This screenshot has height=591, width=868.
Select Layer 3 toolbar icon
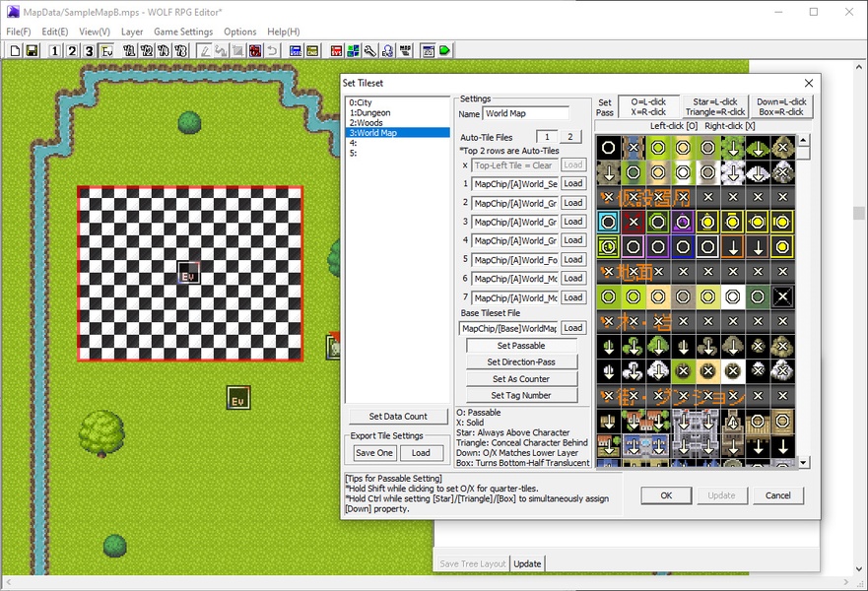(x=90, y=50)
